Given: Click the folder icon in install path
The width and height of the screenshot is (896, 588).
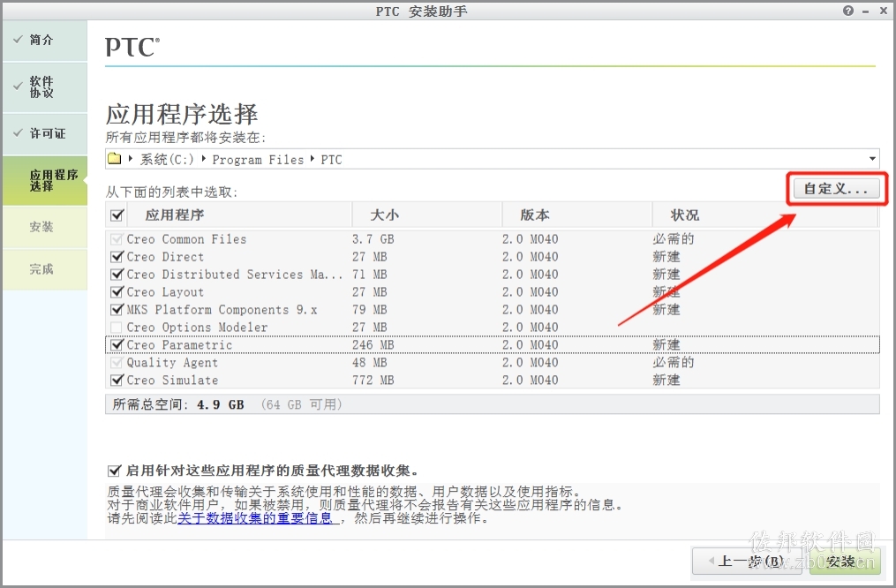Looking at the screenshot, I should point(114,158).
